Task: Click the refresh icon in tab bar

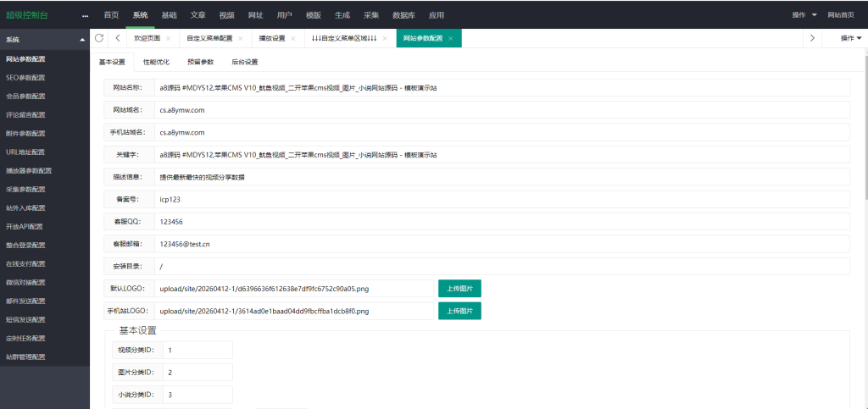Action: pos(99,38)
